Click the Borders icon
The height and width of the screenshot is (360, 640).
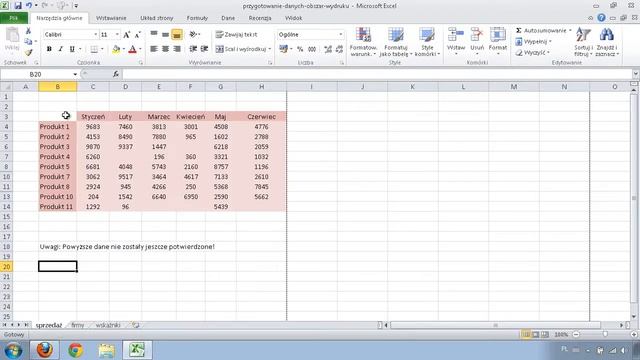[x=94, y=49]
